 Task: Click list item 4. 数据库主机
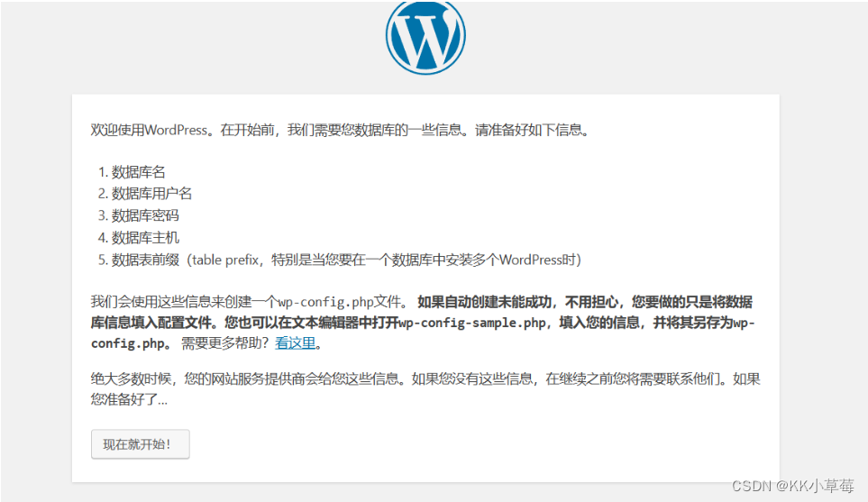[x=139, y=238]
